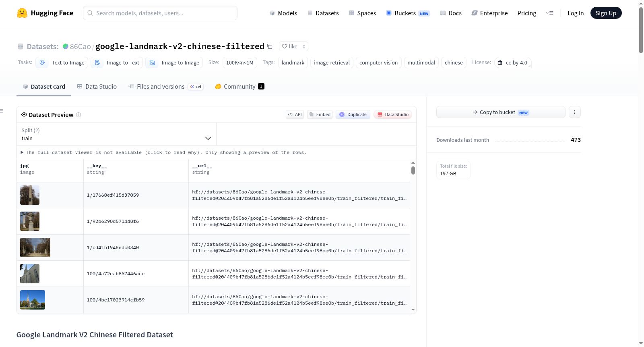
Task: Open thumbnail in row 1/17660ef415d37059
Action: pos(30,195)
